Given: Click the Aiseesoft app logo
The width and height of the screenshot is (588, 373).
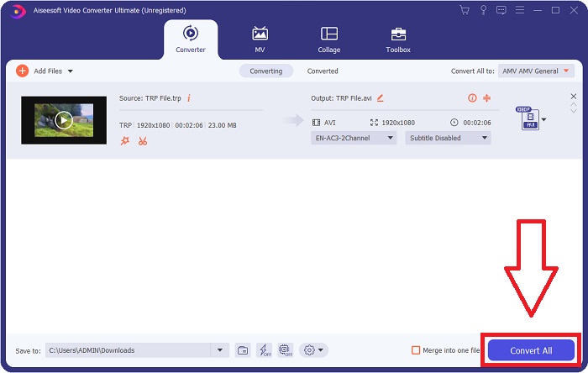Looking at the screenshot, I should (18, 10).
